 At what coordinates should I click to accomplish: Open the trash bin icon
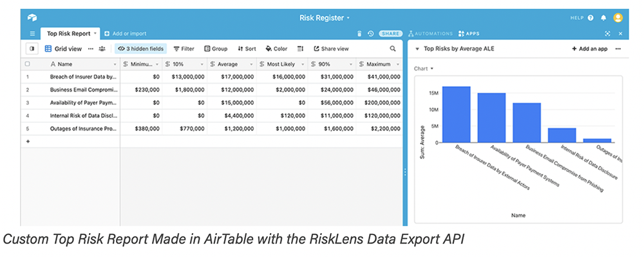tap(359, 33)
